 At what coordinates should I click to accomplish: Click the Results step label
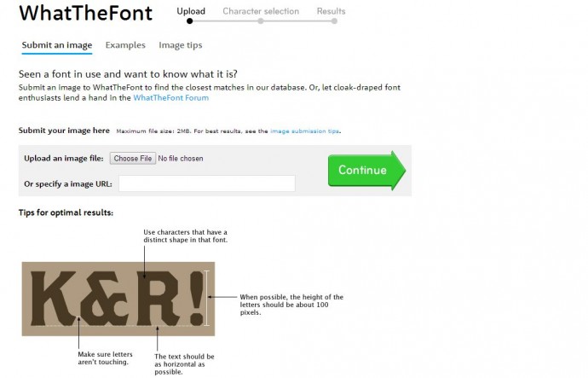(331, 11)
